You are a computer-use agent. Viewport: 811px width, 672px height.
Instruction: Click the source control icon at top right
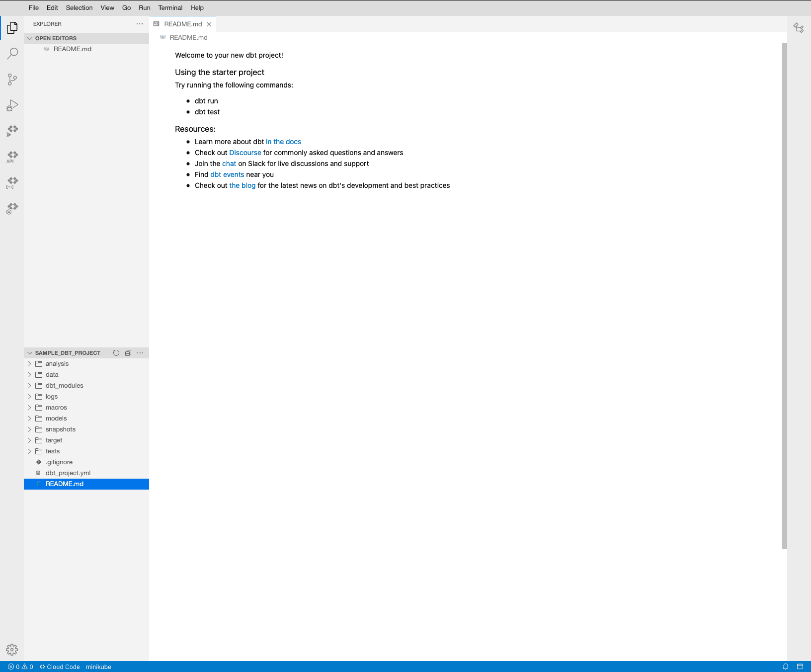point(799,28)
